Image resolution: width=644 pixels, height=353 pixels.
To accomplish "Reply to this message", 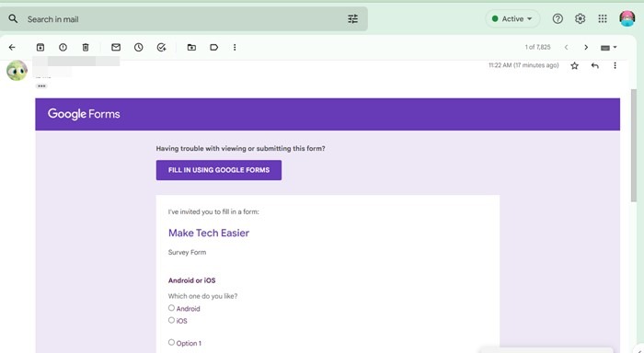I will (594, 65).
